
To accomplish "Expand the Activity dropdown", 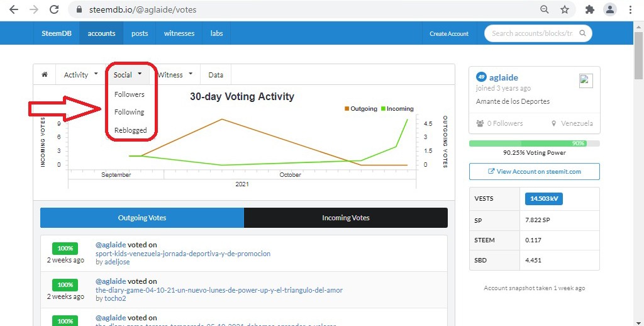I will (x=81, y=74).
